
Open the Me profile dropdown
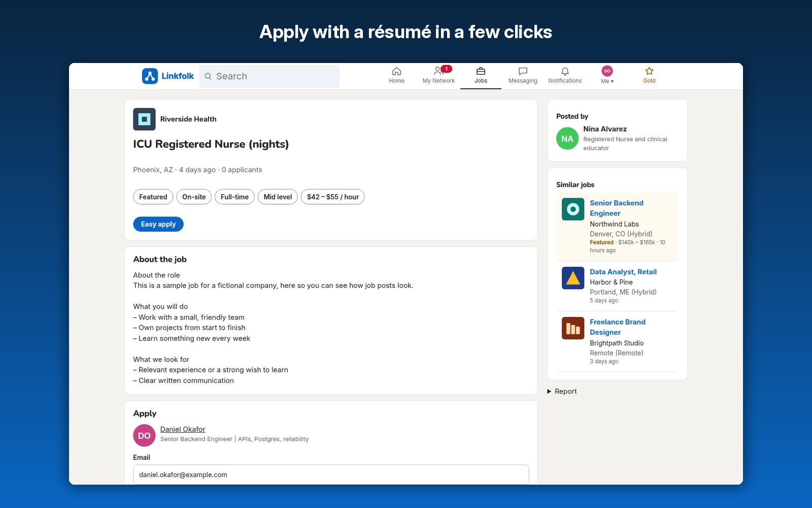pyautogui.click(x=607, y=75)
